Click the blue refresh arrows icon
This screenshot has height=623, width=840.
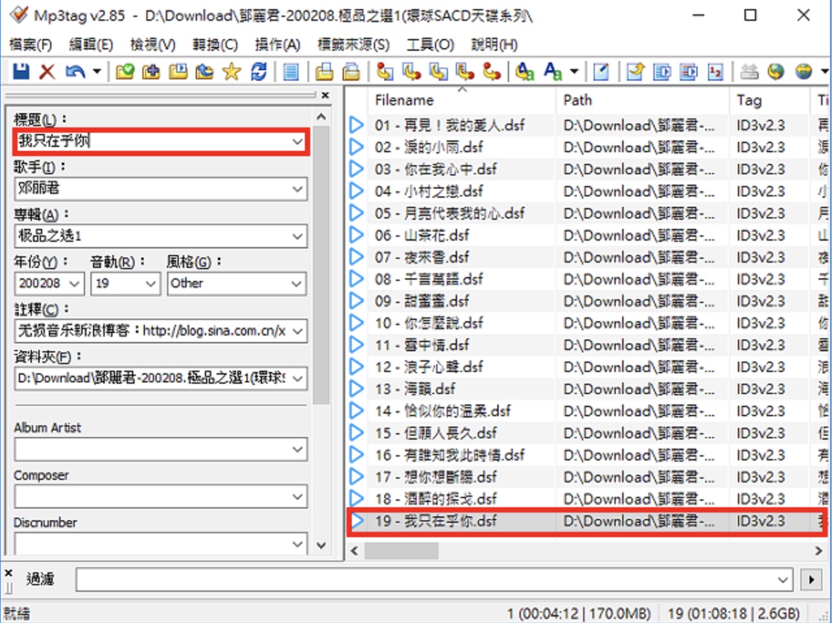click(259, 71)
